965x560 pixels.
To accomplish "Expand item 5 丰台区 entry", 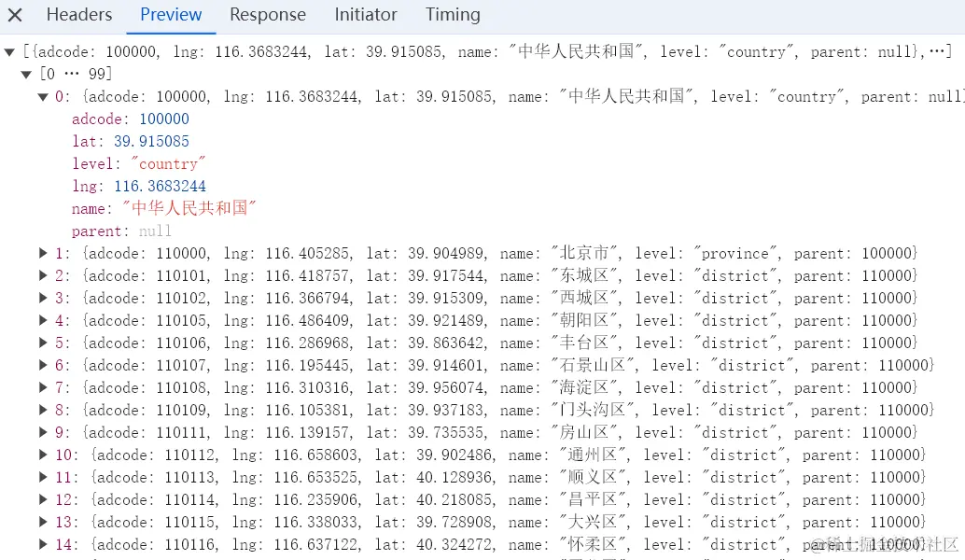I will [x=43, y=343].
